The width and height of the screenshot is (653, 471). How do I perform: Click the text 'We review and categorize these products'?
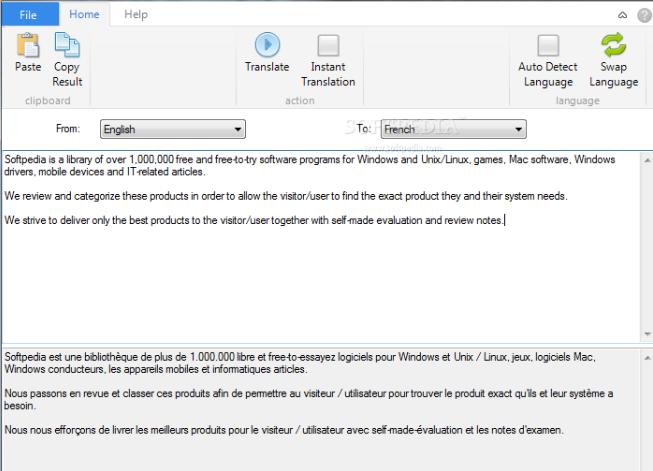point(97,196)
